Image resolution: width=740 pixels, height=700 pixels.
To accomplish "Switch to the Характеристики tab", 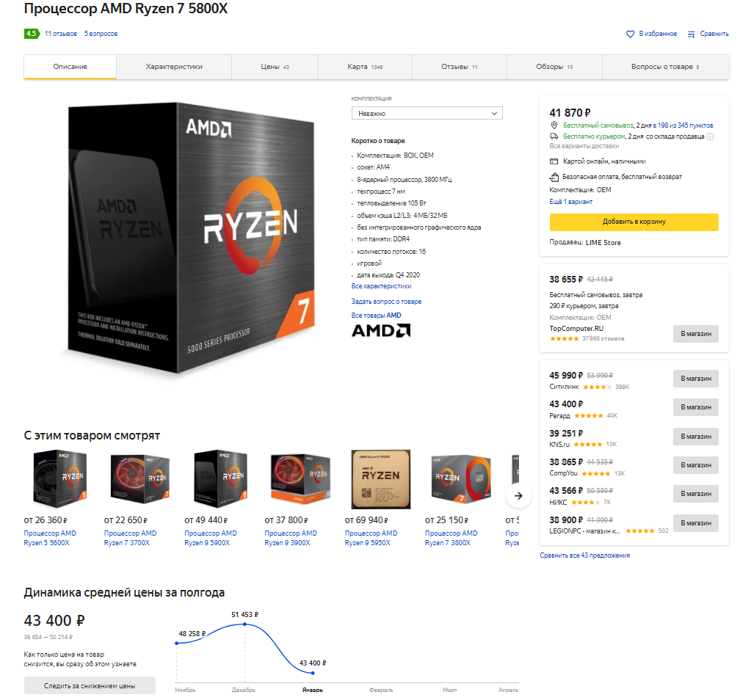I will 174,67.
